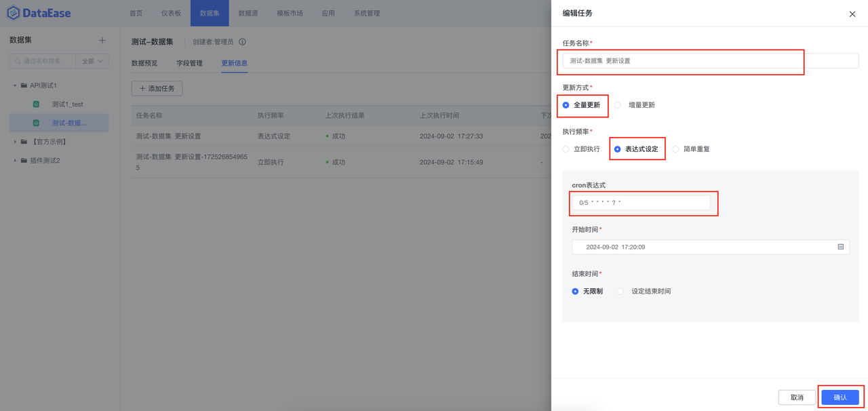Switch to the 数据预览 tab
Image resolution: width=868 pixels, height=411 pixels.
click(x=144, y=62)
